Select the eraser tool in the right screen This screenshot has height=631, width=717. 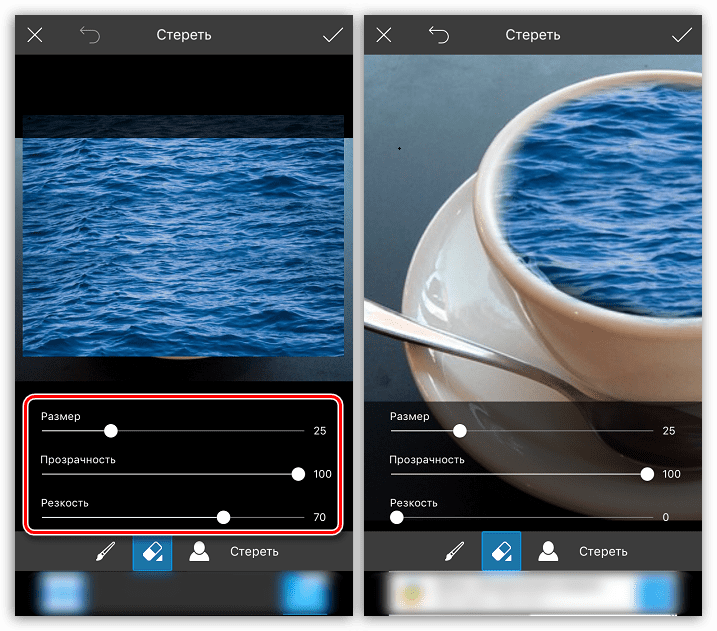501,551
